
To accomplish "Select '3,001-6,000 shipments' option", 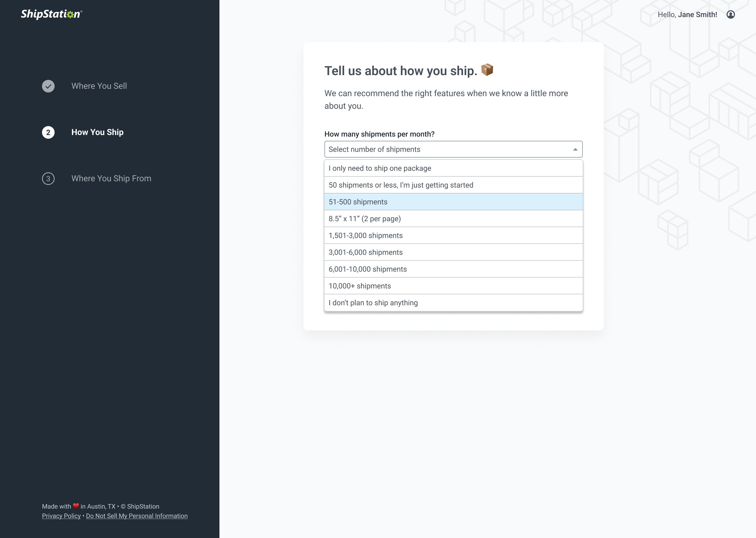I will tap(453, 252).
